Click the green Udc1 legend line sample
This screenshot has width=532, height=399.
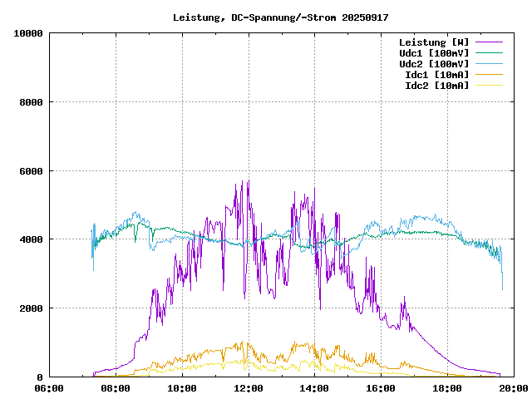click(490, 52)
